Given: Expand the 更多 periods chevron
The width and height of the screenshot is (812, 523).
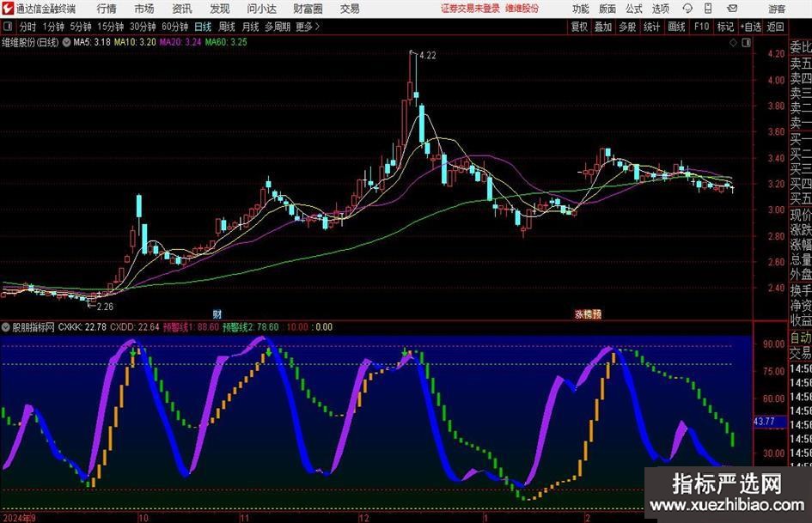Looking at the screenshot, I should (317, 27).
